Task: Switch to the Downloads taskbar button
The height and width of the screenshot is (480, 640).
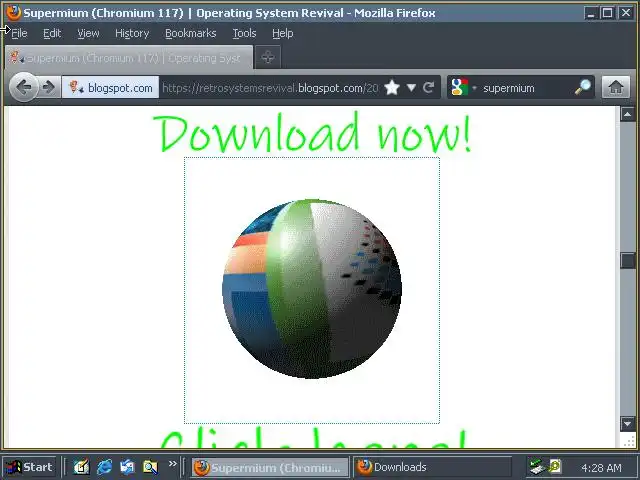Action: coord(432,467)
